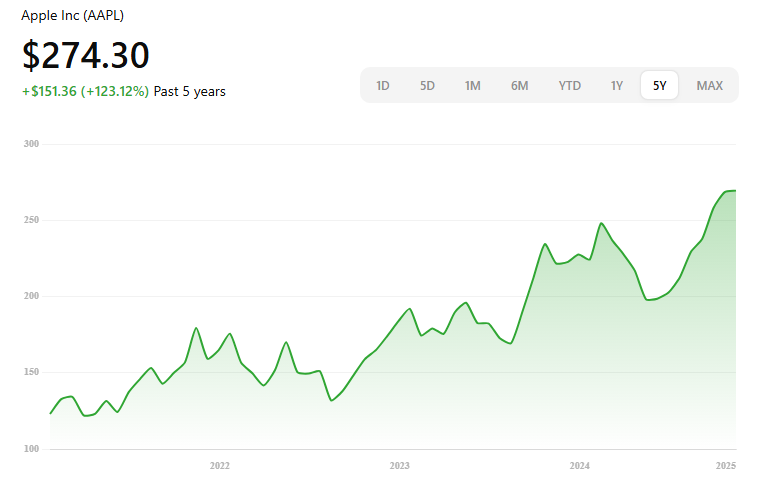Click the 200 y-axis label
This screenshot has width=759, height=486.
pos(31,296)
